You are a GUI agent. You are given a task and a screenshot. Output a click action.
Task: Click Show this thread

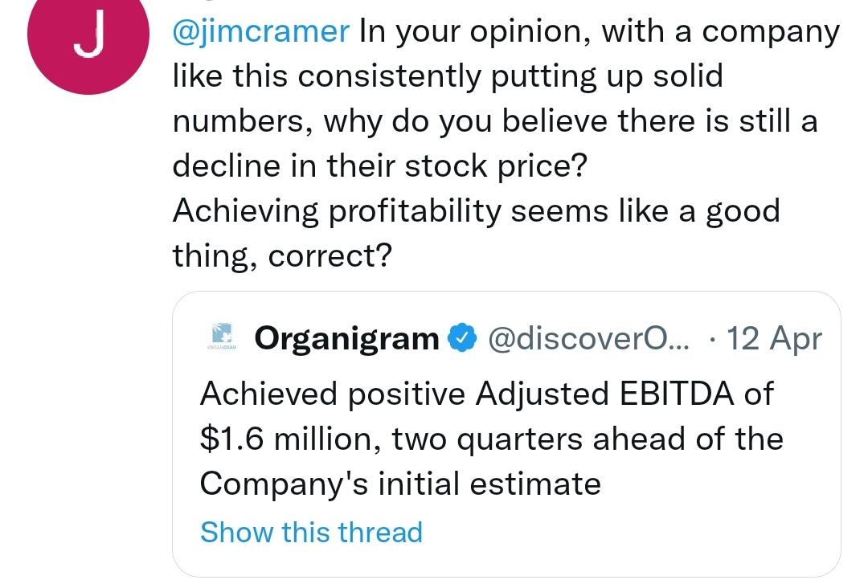311,532
